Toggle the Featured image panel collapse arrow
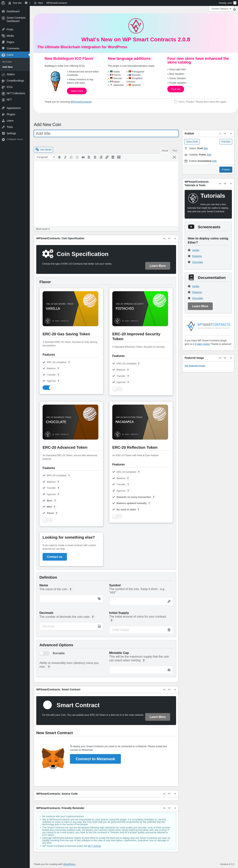Image resolution: width=238 pixels, height=868 pixels. coord(231,358)
